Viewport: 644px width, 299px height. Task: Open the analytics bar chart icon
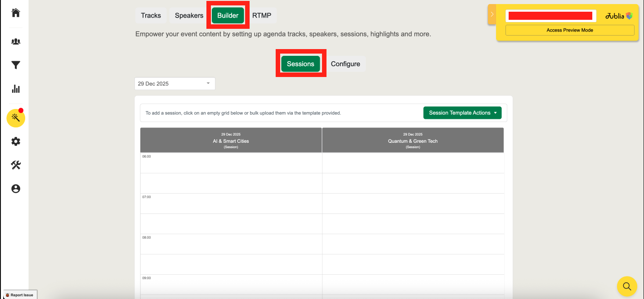[x=16, y=88]
